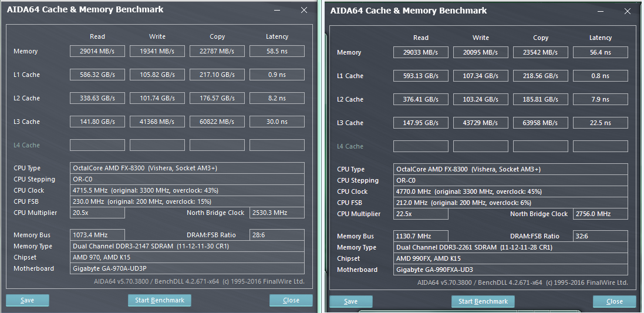Click CPU Multiplier value 22.5x
Image resolution: width=644 pixels, height=313 pixels.
click(421, 214)
